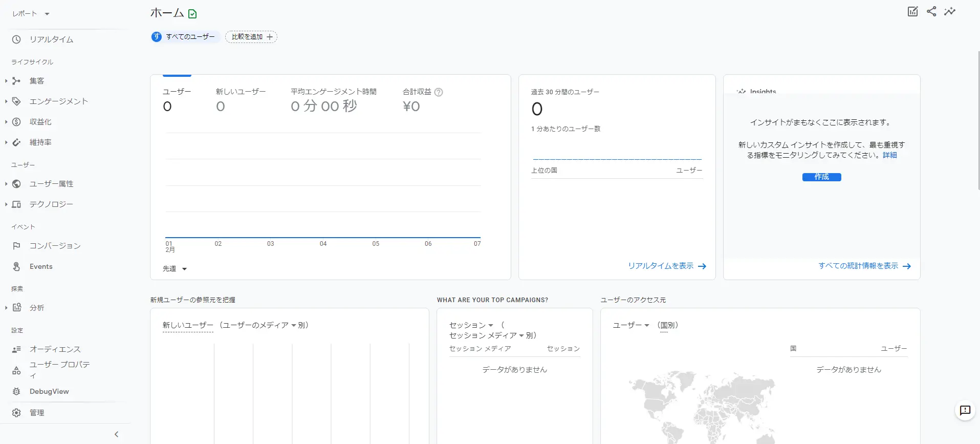Expand the 収益化 tree arrow
The width and height of the screenshot is (980, 444).
pyautogui.click(x=6, y=122)
